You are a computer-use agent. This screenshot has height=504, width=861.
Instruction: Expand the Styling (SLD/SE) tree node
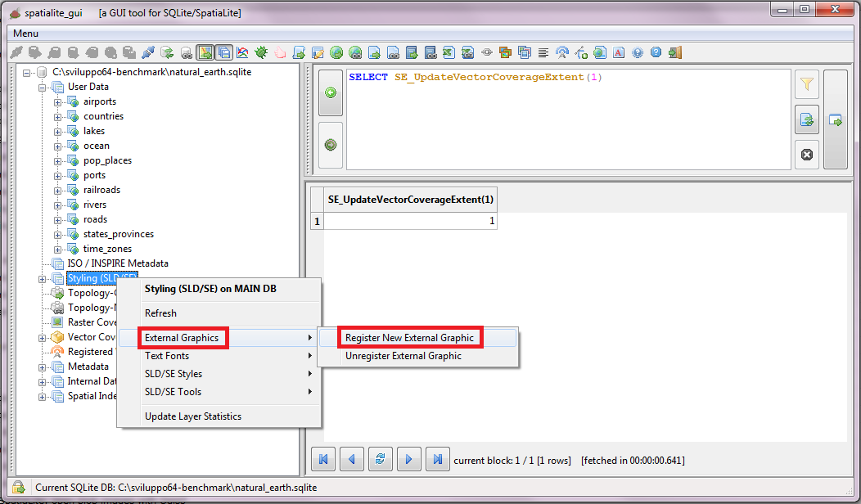pos(43,279)
